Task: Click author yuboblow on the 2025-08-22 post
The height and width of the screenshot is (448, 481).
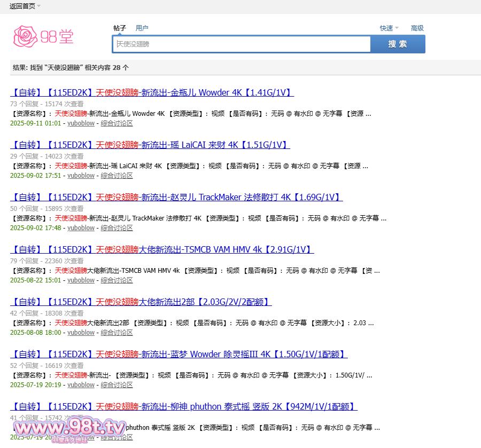Action: (x=81, y=280)
